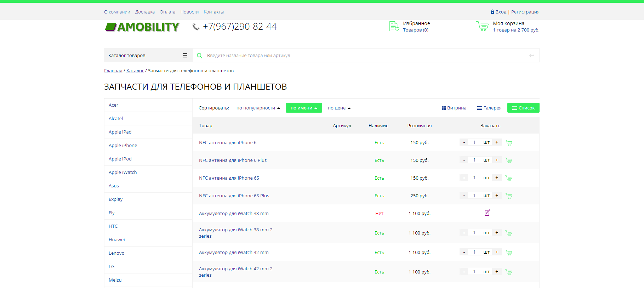Click pre-order icon for Аккумулятор iWatch 38 mm
The height and width of the screenshot is (288, 644).
(x=488, y=213)
